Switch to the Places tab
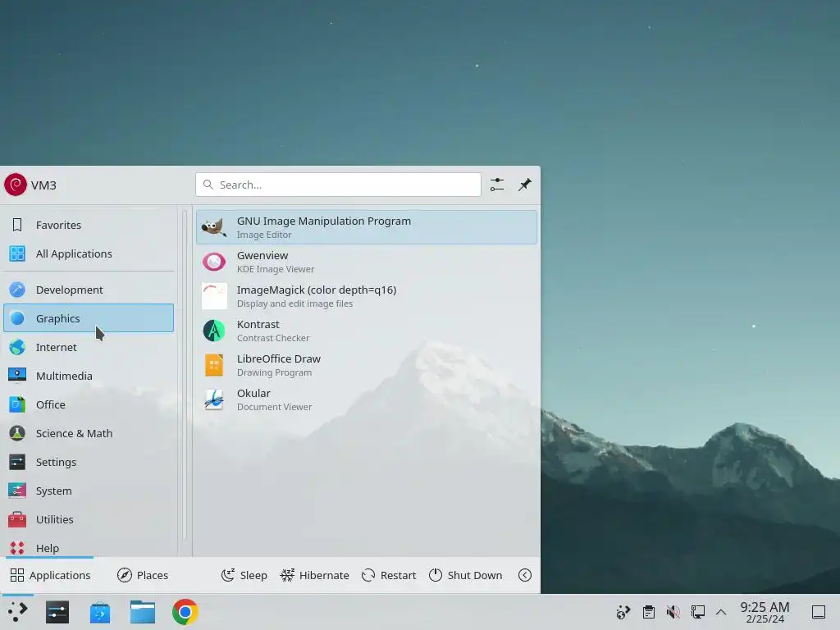Viewport: 840px width, 630px height. (x=143, y=575)
